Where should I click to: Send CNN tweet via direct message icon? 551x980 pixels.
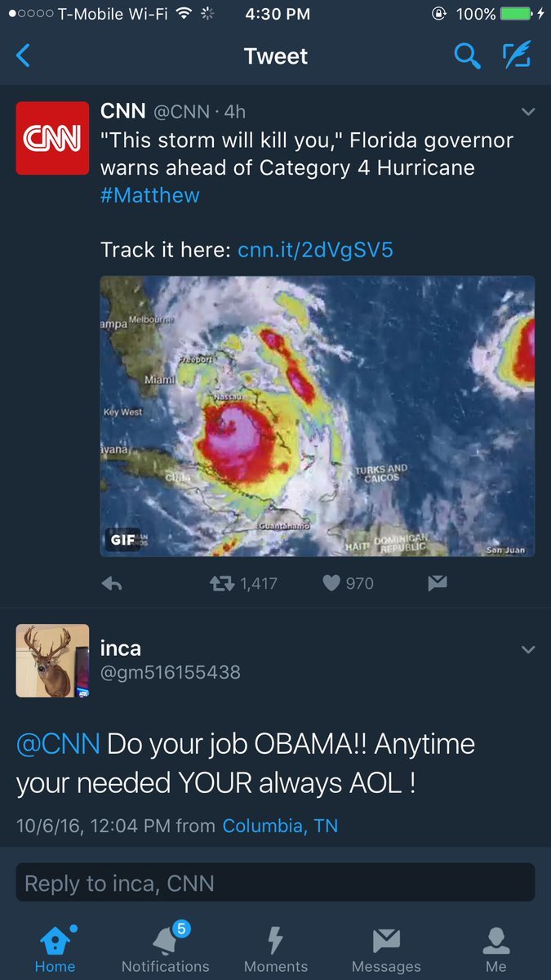[x=438, y=583]
